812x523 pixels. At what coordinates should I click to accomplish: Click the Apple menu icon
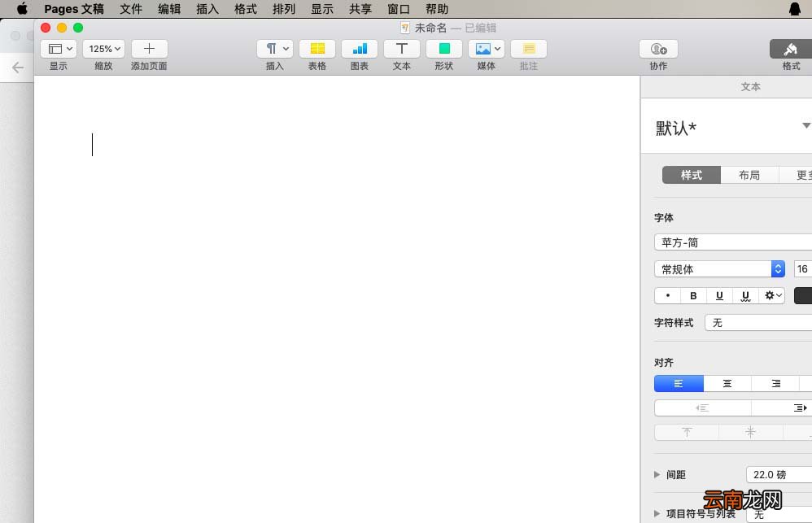pyautogui.click(x=22, y=9)
